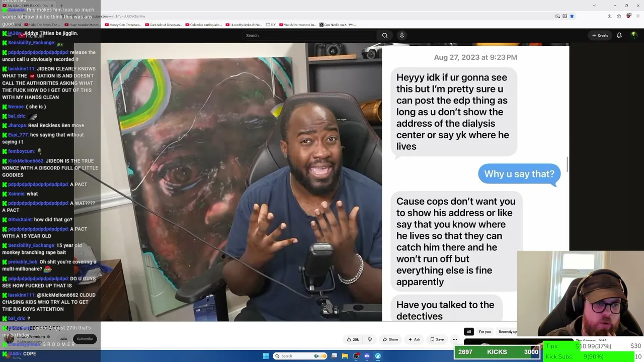Open the Windows Start menu
Screen dimensions: 644x362
click(266, 356)
